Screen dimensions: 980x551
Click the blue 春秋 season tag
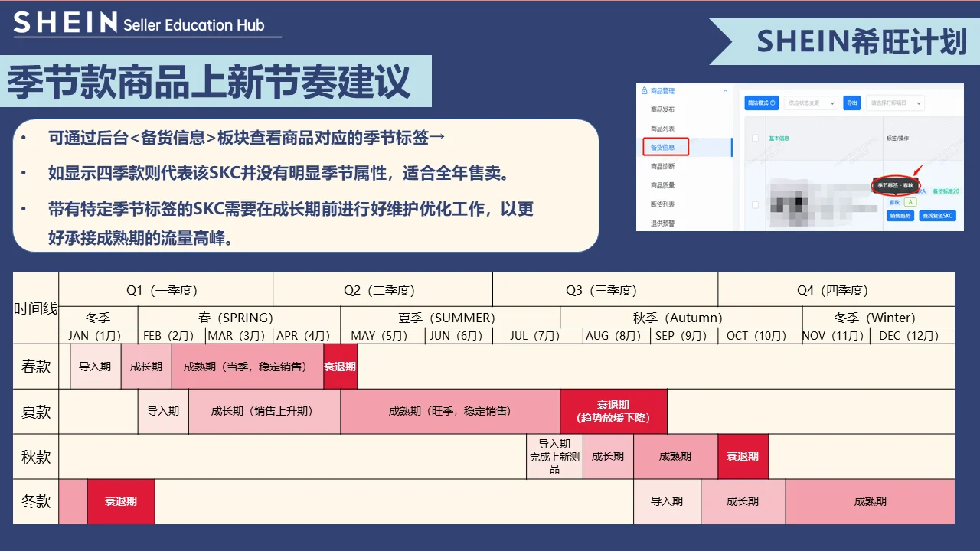893,202
